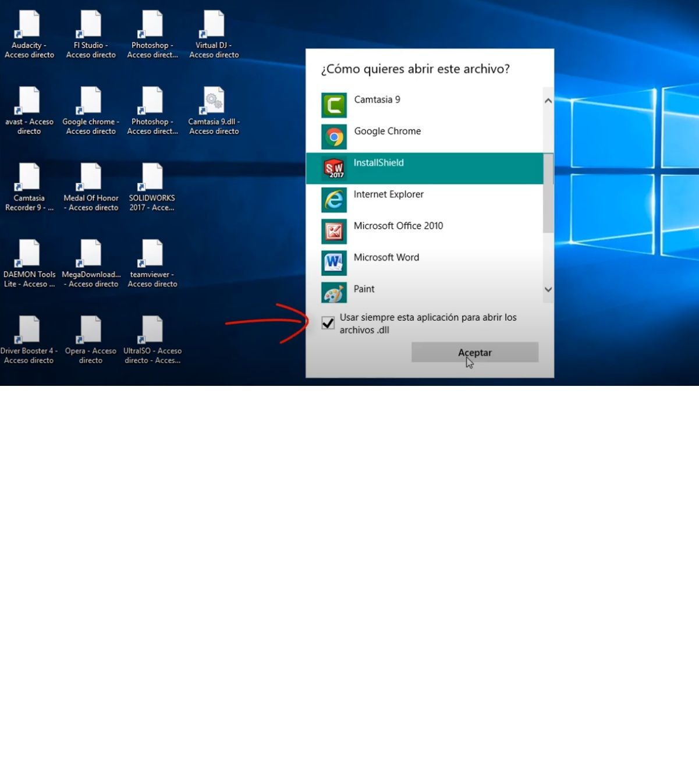Select the Opera desktop shortcut
The image size is (699, 784).
point(91,340)
